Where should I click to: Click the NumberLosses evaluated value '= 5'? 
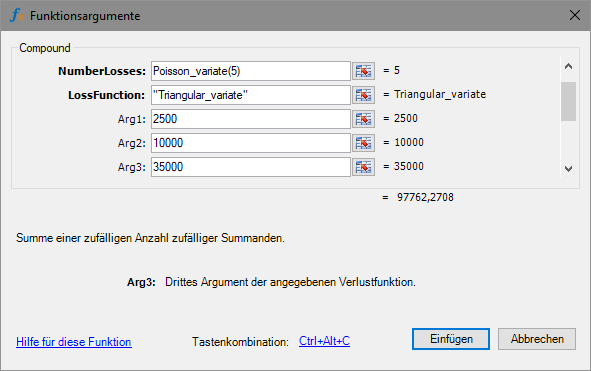[392, 70]
